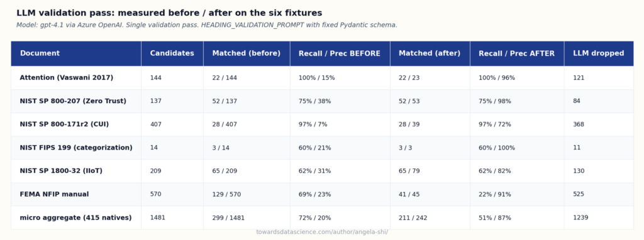Select the micro aggregate (415 natives) row
The width and height of the screenshot is (644, 240).
click(322, 217)
